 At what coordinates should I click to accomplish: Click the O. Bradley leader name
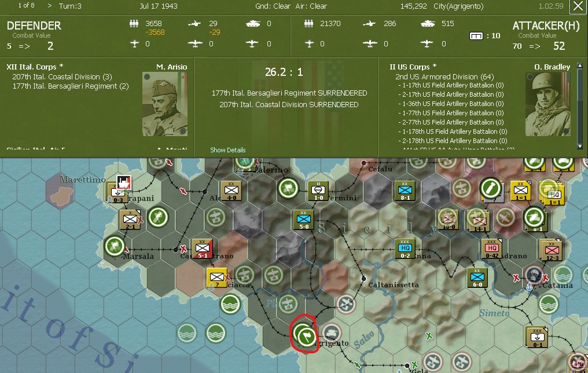click(552, 67)
